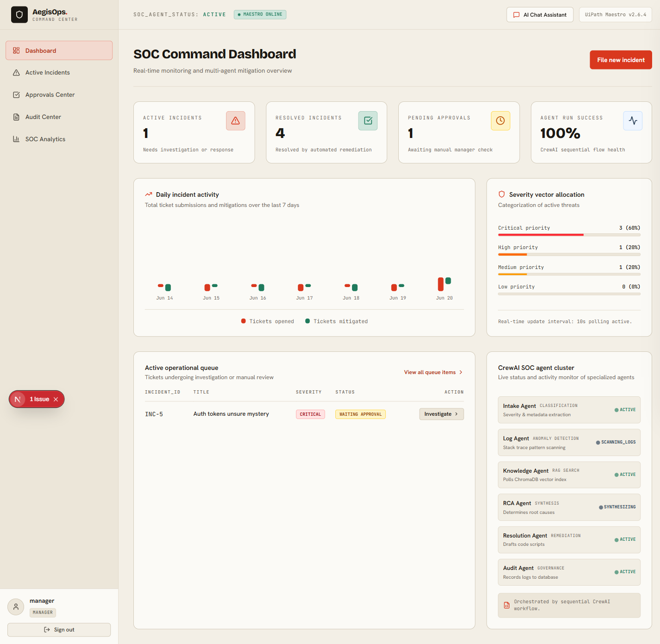Click the Jun 14 chart axis label

click(164, 298)
